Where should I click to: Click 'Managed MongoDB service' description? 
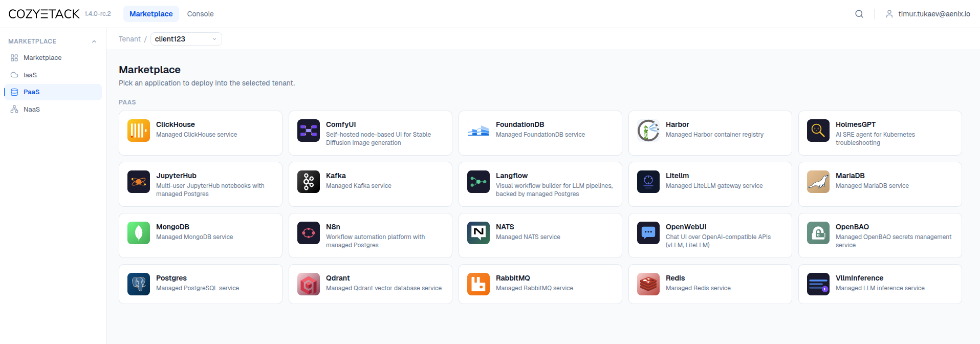point(194,237)
